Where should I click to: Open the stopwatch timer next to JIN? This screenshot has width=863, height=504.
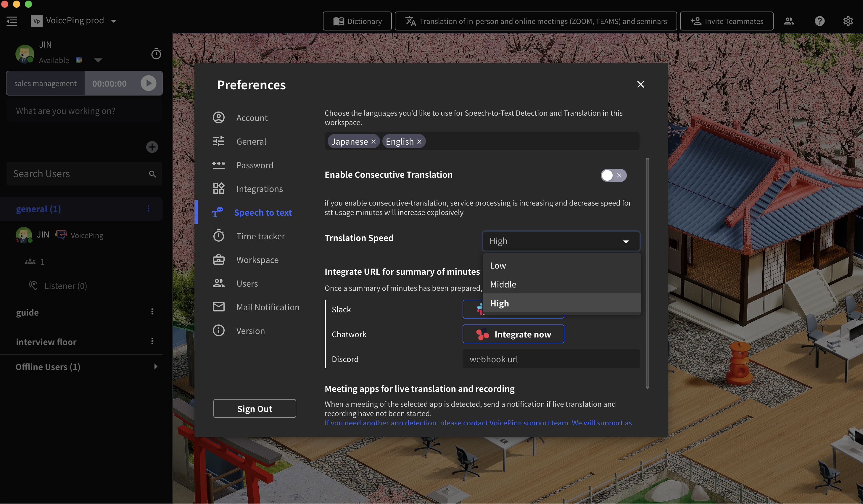(156, 53)
